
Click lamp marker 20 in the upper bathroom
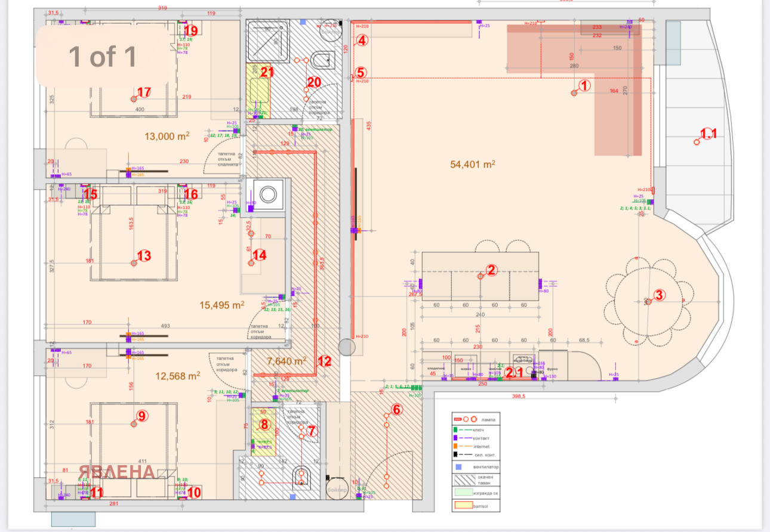coord(313,82)
